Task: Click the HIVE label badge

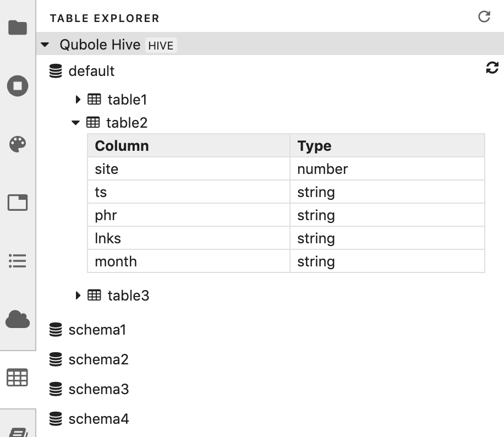Action: [160, 45]
